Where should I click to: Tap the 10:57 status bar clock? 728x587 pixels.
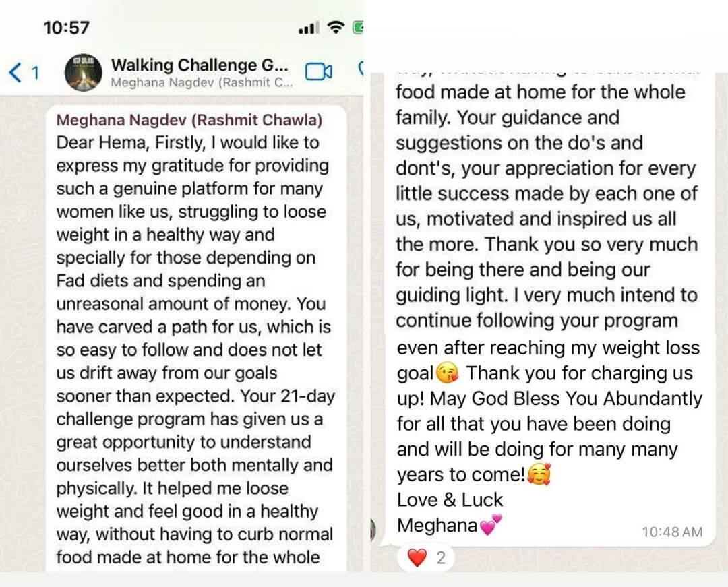66,28
